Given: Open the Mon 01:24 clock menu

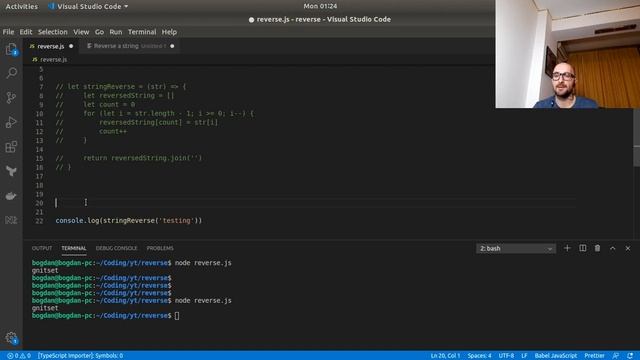Looking at the screenshot, I should pyautogui.click(x=320, y=6).
